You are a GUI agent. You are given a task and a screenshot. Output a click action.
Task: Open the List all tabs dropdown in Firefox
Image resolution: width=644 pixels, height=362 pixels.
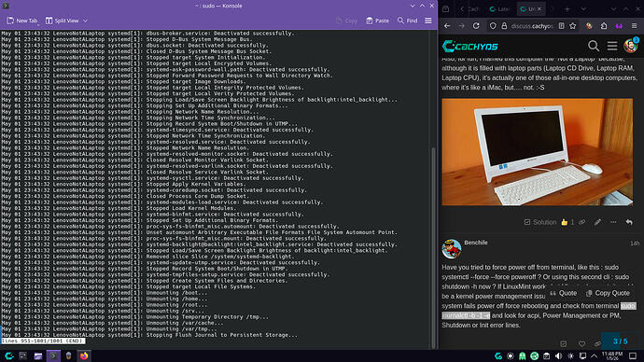583,9
